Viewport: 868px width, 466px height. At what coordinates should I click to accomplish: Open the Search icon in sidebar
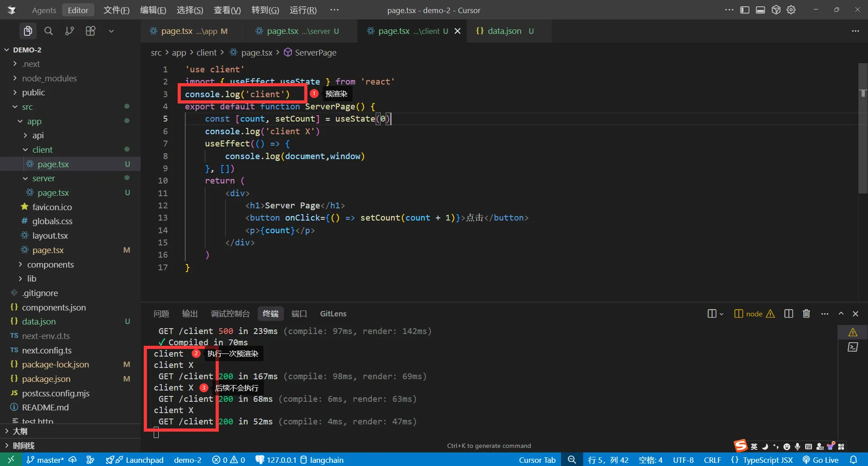[x=48, y=31]
